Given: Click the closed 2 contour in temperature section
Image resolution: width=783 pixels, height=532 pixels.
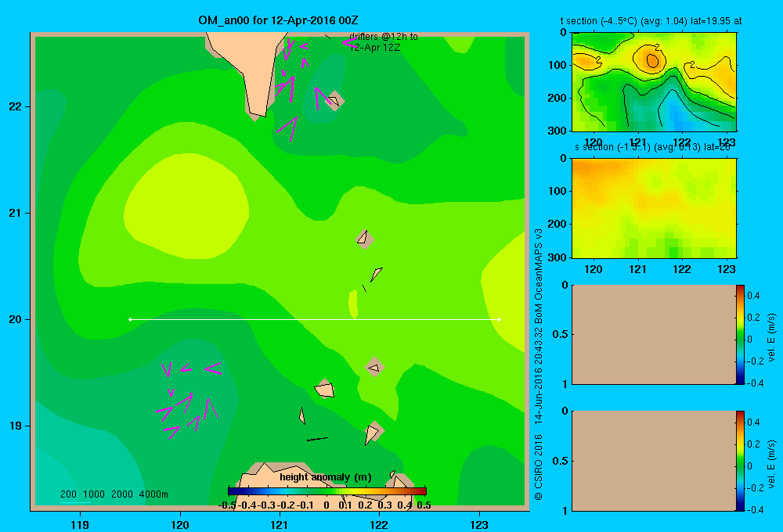Looking at the screenshot, I should 650,59.
